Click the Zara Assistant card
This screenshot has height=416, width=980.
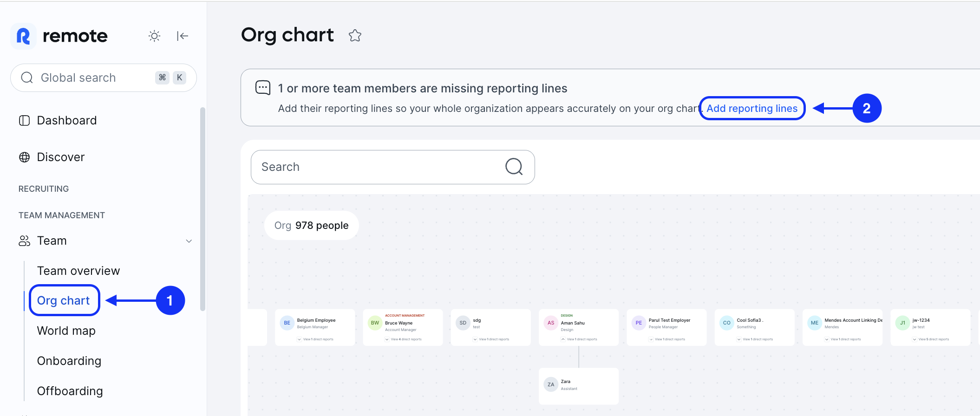click(x=579, y=386)
